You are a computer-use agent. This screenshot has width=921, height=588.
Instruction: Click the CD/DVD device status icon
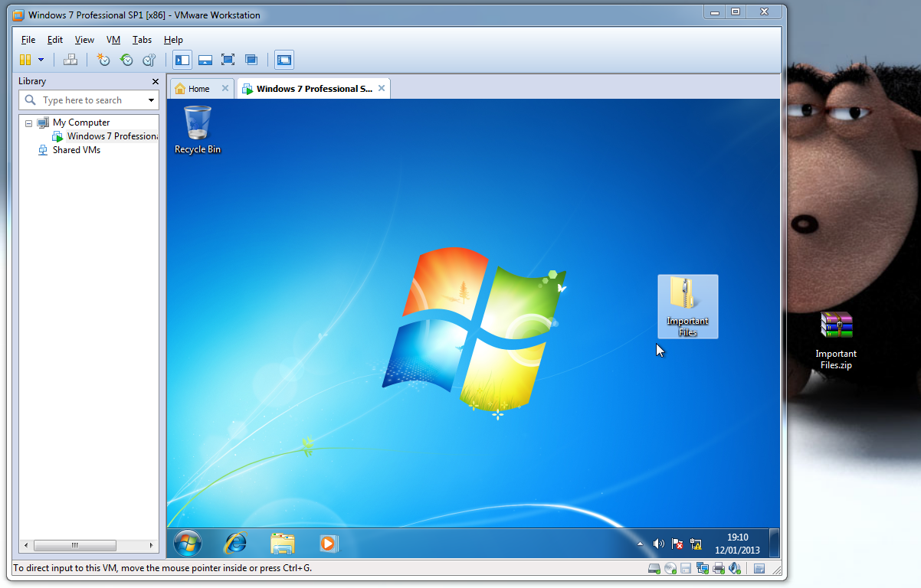(670, 568)
